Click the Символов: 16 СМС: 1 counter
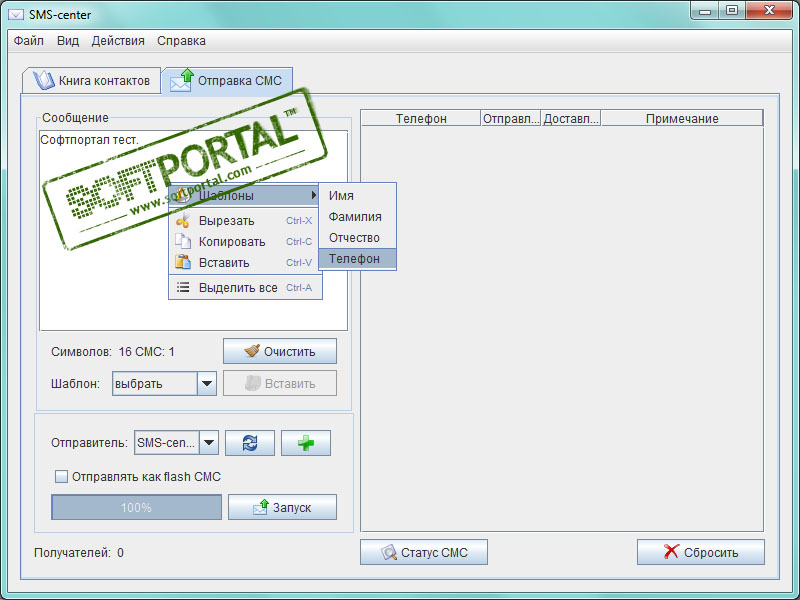 tap(113, 352)
